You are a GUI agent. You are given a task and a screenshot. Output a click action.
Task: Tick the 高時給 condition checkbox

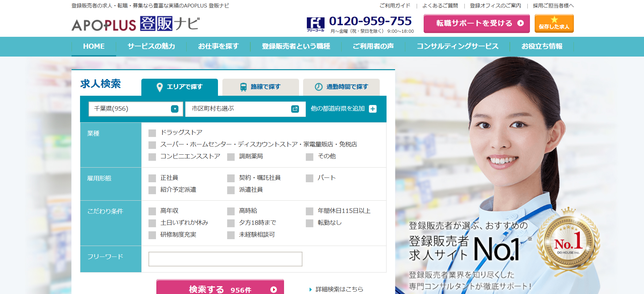tap(231, 211)
